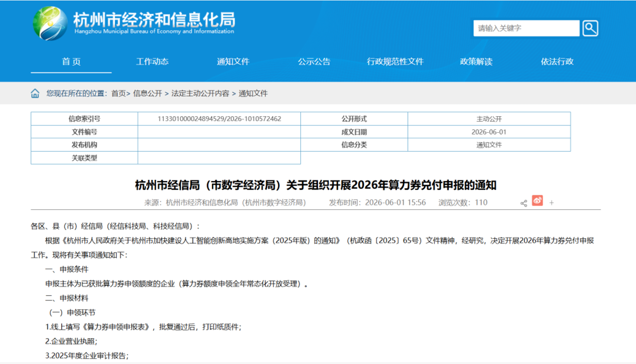Viewport: 636px width, 364px height.
Task: Open the 通知文件 navigation tab
Action: pyautogui.click(x=233, y=62)
